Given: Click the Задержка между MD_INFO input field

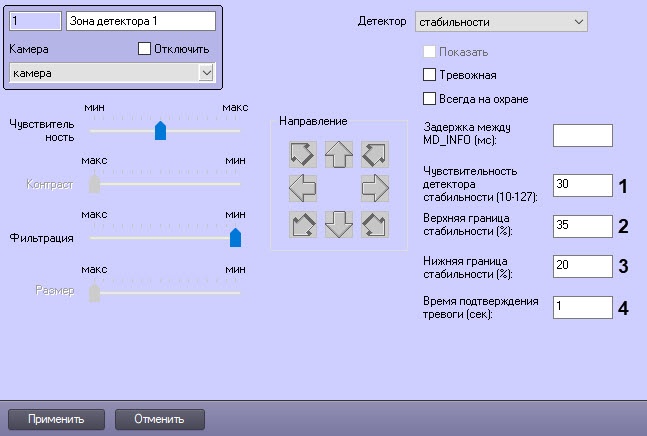Looking at the screenshot, I should click(581, 135).
